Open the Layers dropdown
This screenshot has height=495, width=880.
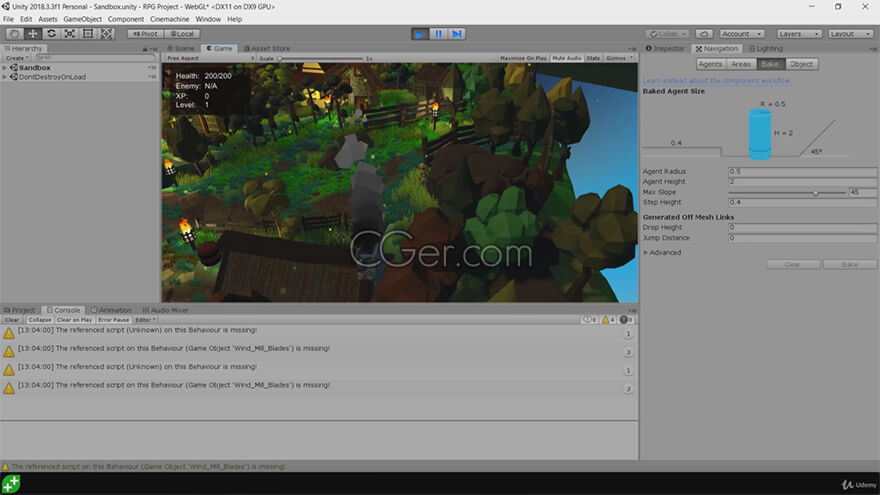tap(799, 34)
